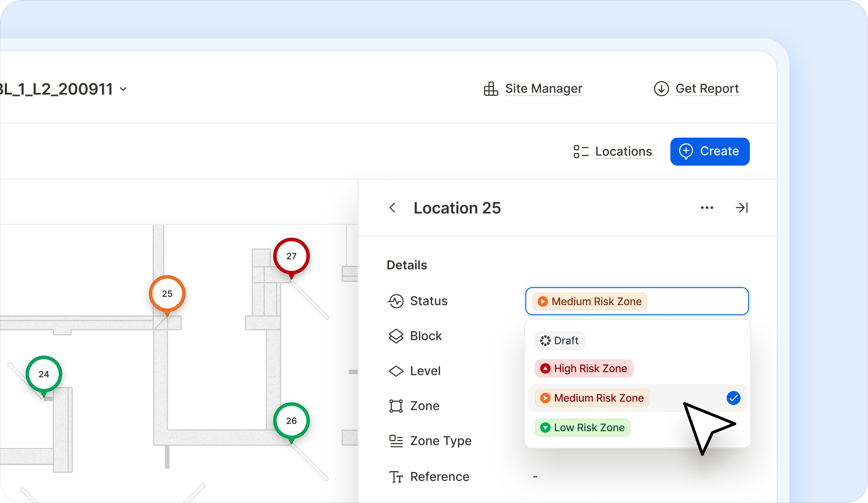Click the blue checkmark on Medium Risk

pos(733,398)
